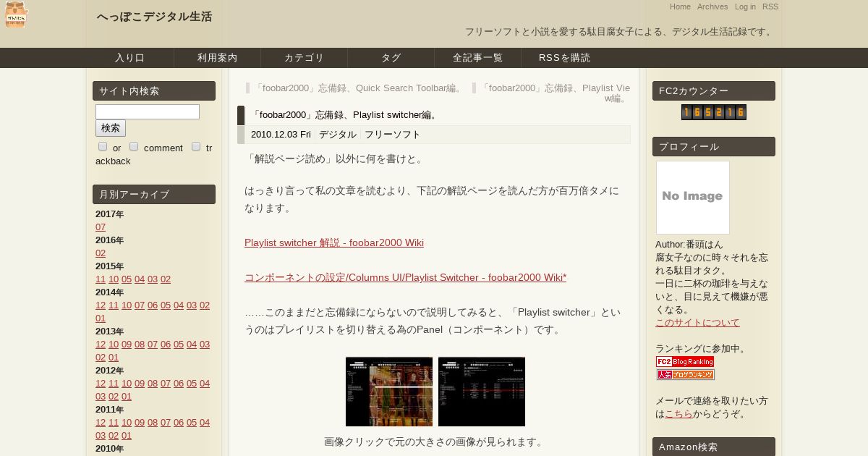The height and width of the screenshot is (456, 868).
Task: Click the プロフィール sidebar heading
Action: pos(714,146)
